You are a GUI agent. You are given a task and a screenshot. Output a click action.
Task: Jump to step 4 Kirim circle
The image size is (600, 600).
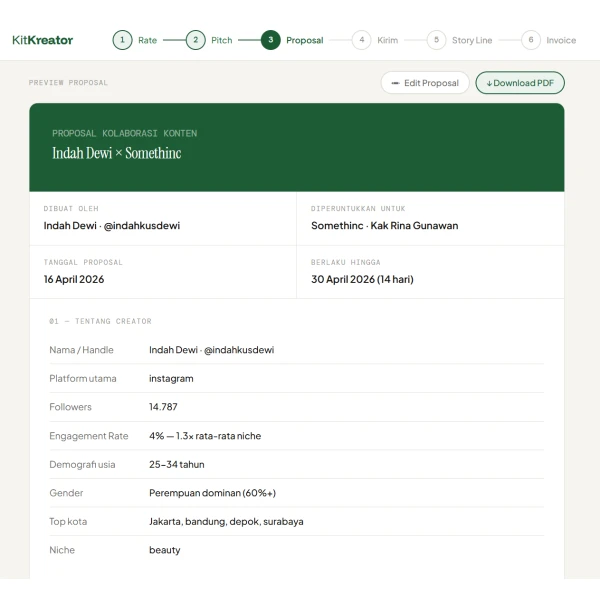pos(362,40)
